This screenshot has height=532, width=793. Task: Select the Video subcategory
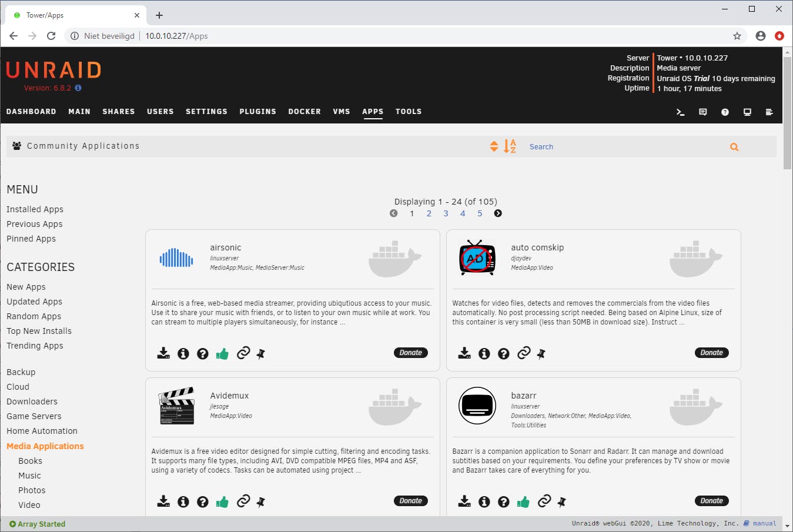tap(29, 505)
